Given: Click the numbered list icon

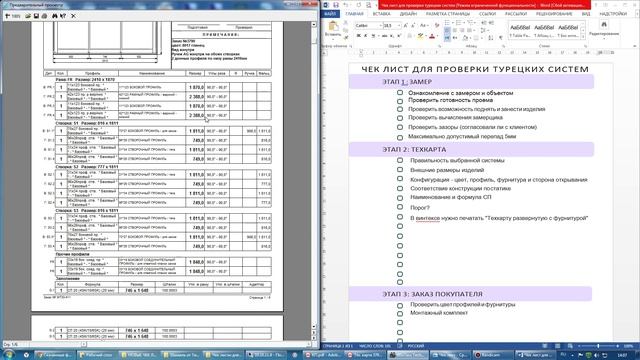Looking at the screenshot, I should click(x=458, y=22).
